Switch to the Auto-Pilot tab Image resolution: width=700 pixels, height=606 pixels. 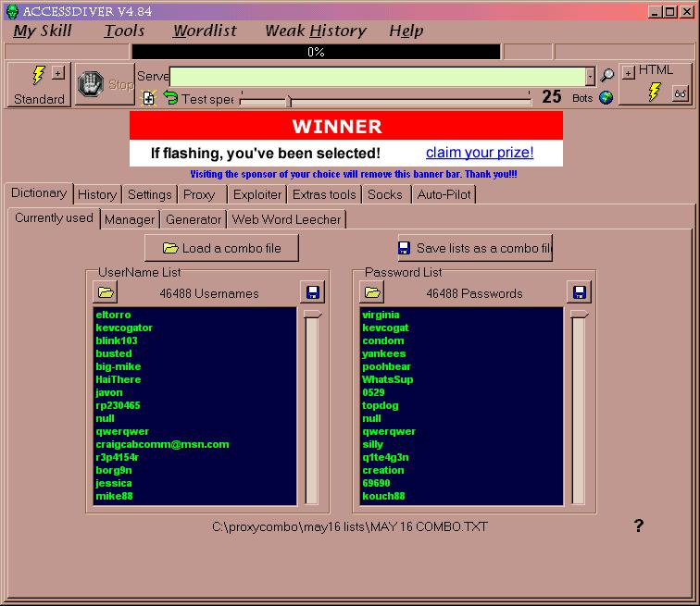444,195
